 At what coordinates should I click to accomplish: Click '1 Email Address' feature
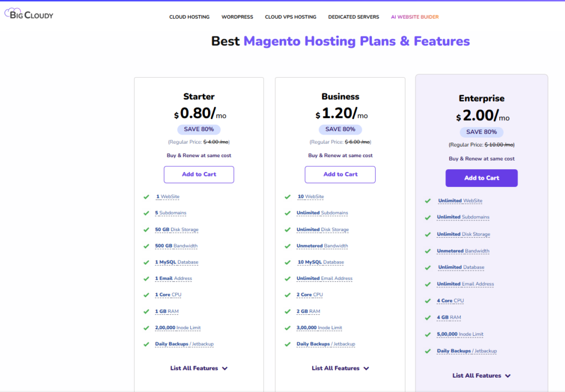click(173, 278)
